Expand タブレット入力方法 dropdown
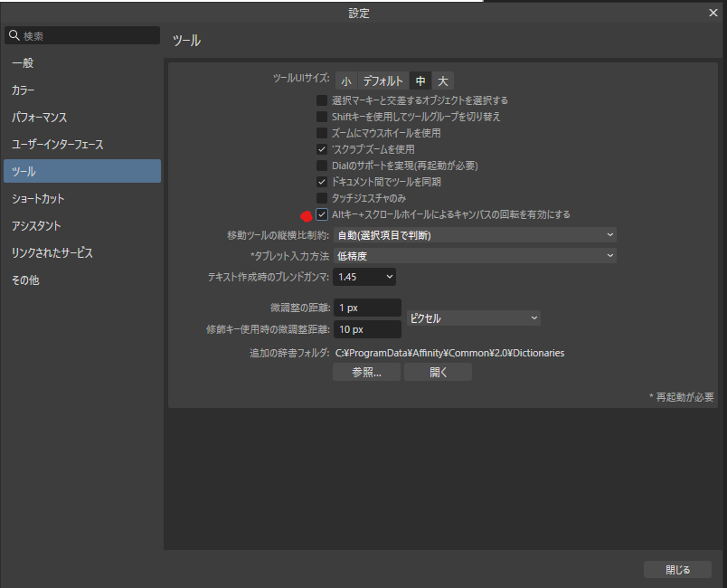727x588 pixels. tap(475, 256)
